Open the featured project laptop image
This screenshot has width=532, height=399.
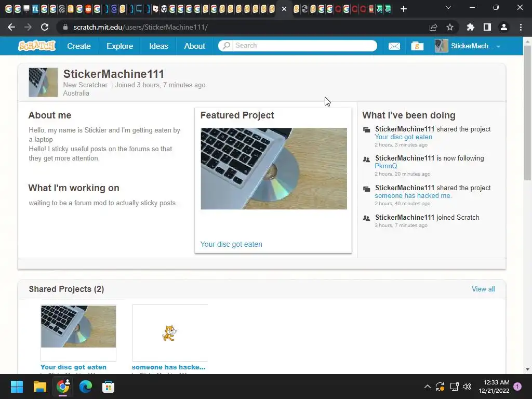tap(274, 169)
